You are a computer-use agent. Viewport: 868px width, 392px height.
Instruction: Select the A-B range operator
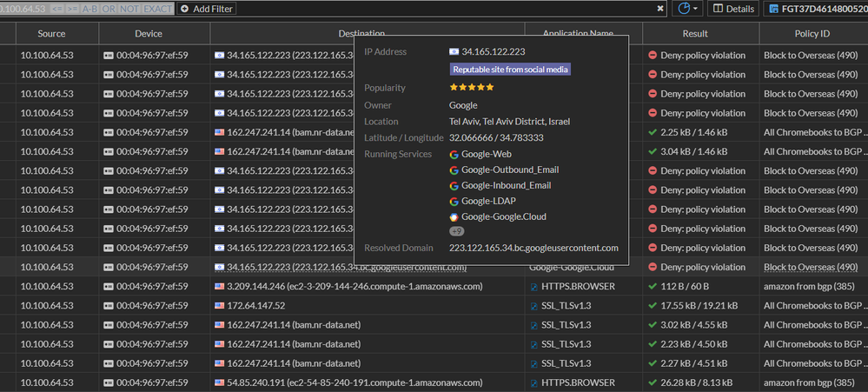(90, 9)
